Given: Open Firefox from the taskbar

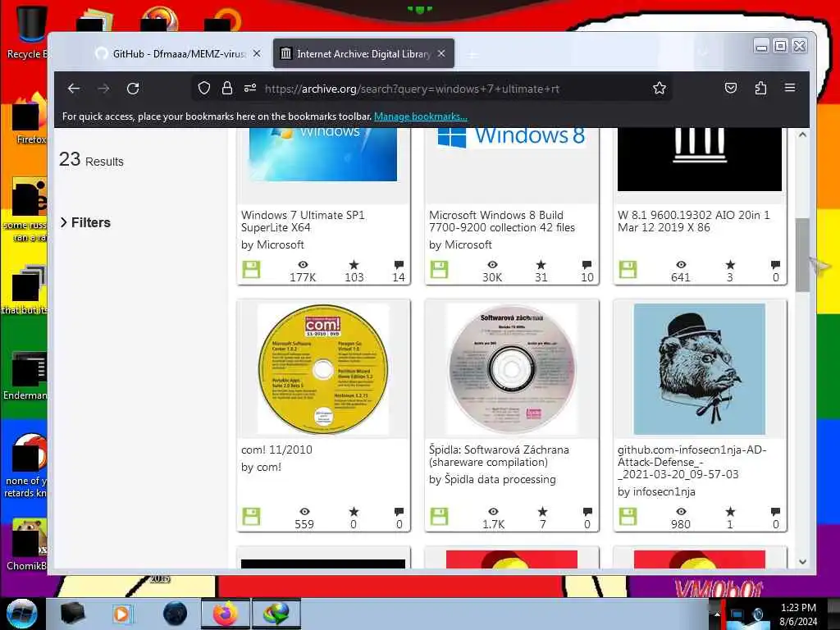Looking at the screenshot, I should tap(225, 614).
